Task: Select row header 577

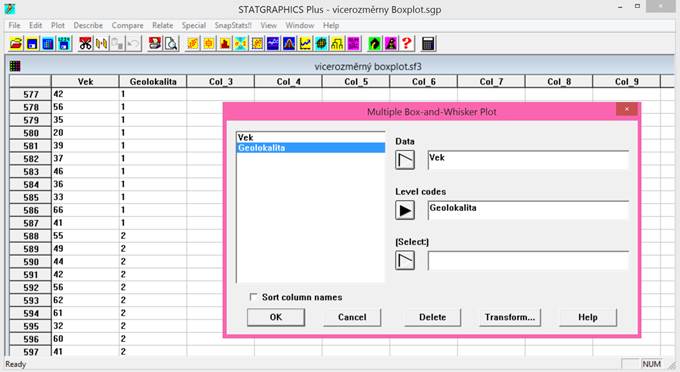Action: pyautogui.click(x=30, y=94)
